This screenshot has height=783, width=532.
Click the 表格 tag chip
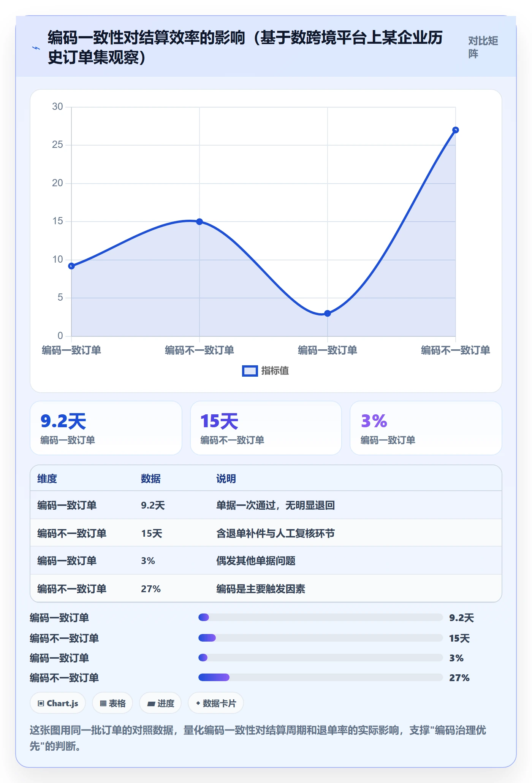pyautogui.click(x=112, y=703)
